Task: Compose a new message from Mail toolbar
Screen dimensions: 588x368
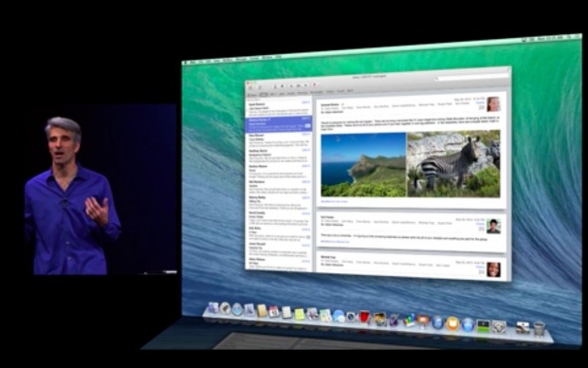Action: (x=260, y=88)
